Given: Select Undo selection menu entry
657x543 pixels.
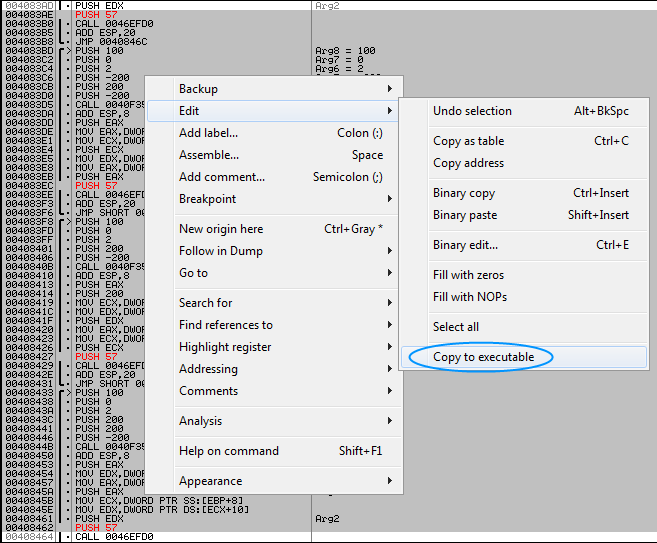Looking at the screenshot, I should point(472,111).
